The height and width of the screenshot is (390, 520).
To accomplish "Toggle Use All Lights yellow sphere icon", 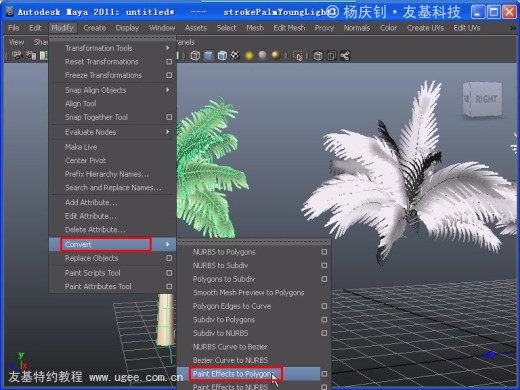I will pos(249,55).
